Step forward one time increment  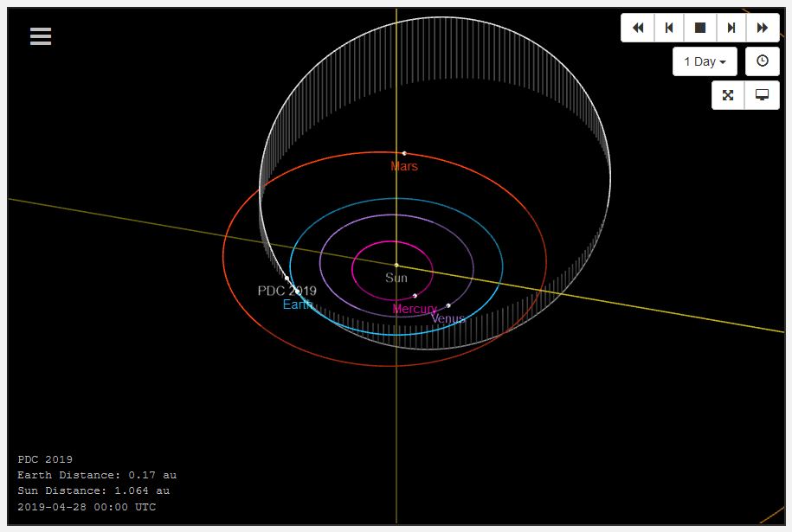731,28
